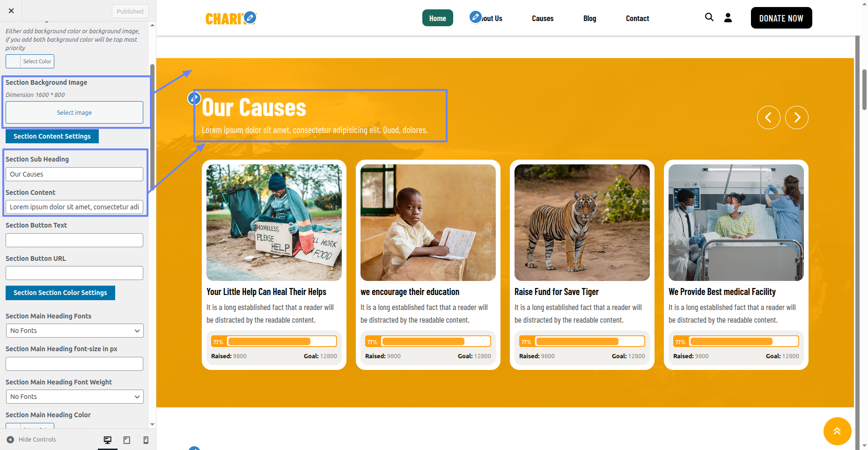Viewport: 868px width, 450px height.
Task: Open the user account icon in header
Action: click(x=728, y=18)
